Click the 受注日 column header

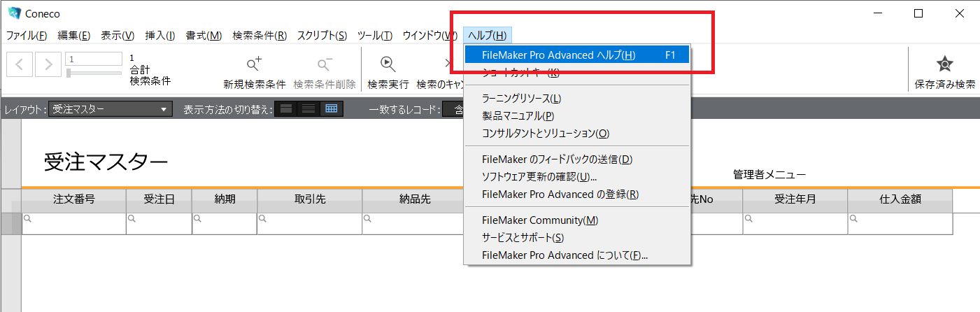159,199
